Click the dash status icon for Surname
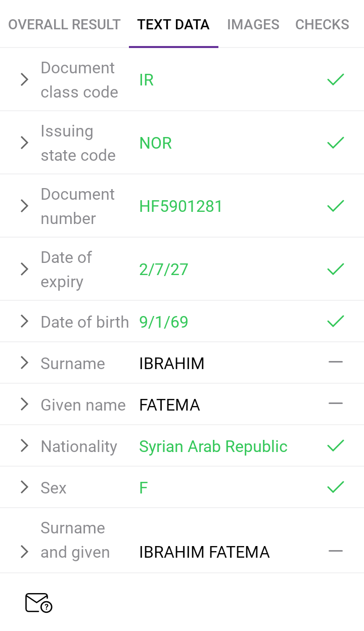The height and width of the screenshot is (631, 364). point(336,362)
